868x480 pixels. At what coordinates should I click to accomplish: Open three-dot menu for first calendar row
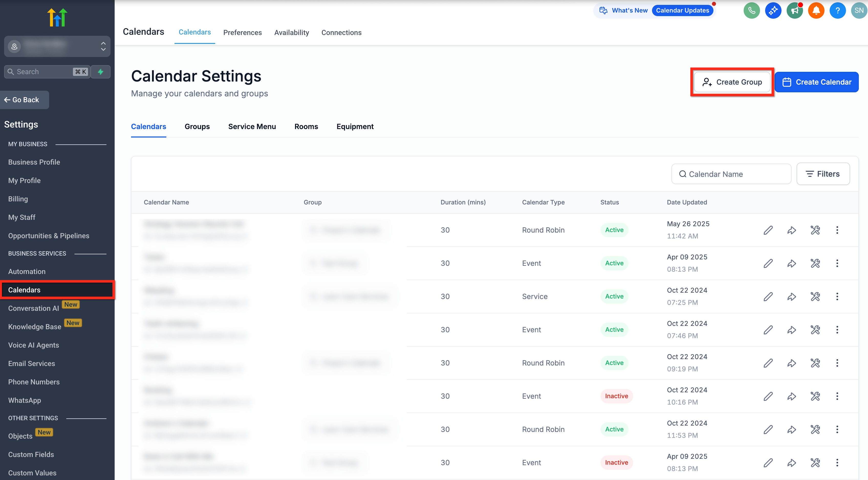pyautogui.click(x=837, y=230)
